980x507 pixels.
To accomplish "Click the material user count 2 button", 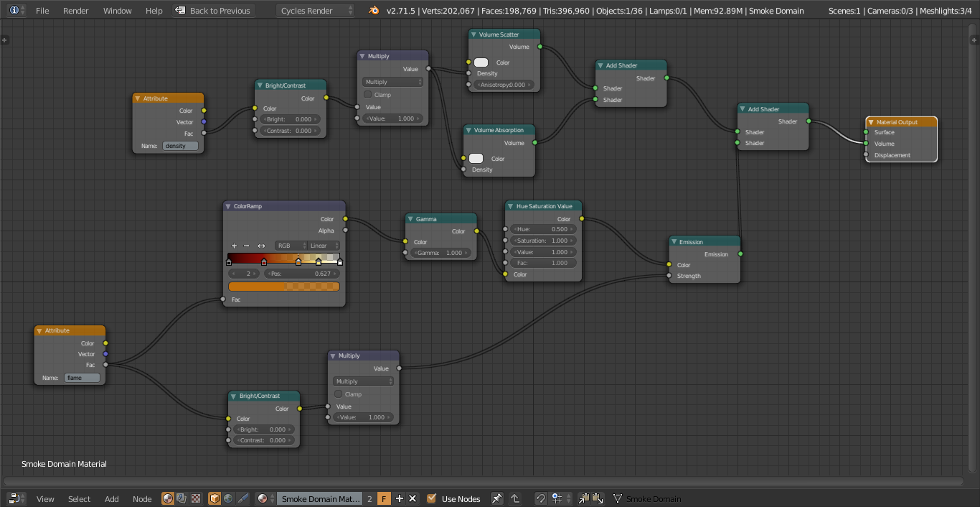I will click(x=370, y=498).
